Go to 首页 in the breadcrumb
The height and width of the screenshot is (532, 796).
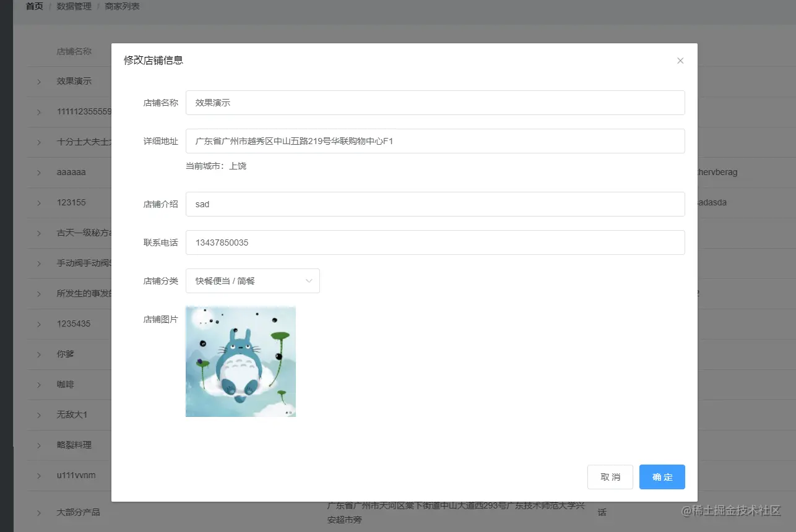(34, 7)
